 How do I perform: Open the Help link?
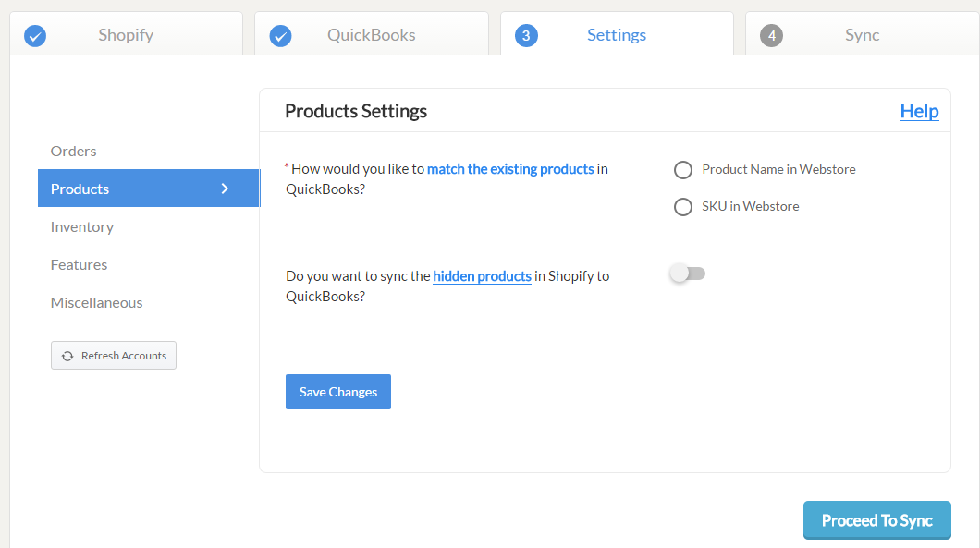click(919, 111)
